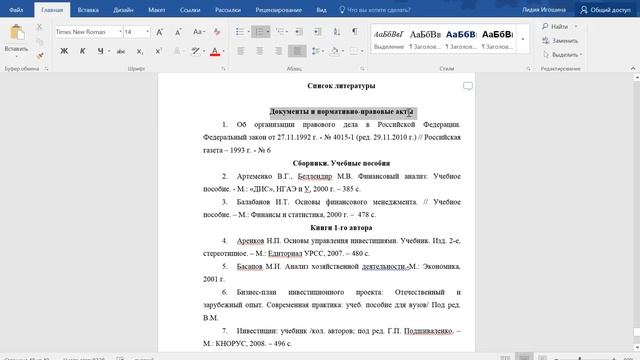Apply the bold blue АаБбВ heading style
The width and height of the screenshot is (640, 360).
461,39
